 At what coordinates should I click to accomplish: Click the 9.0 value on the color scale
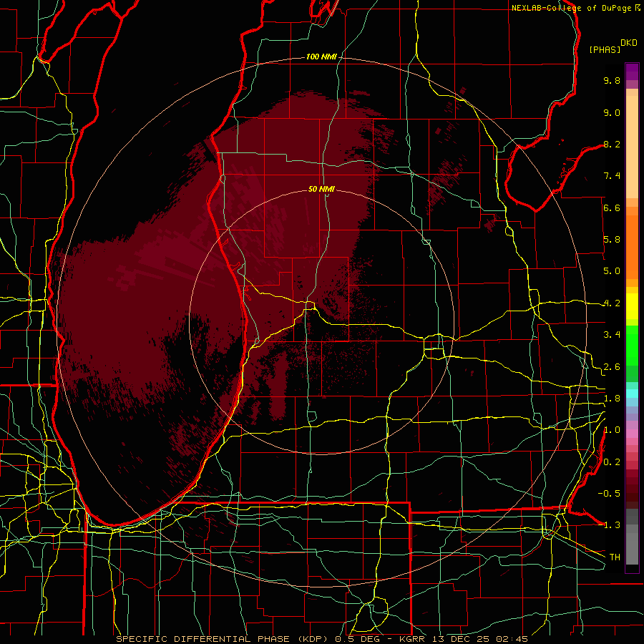click(612, 112)
